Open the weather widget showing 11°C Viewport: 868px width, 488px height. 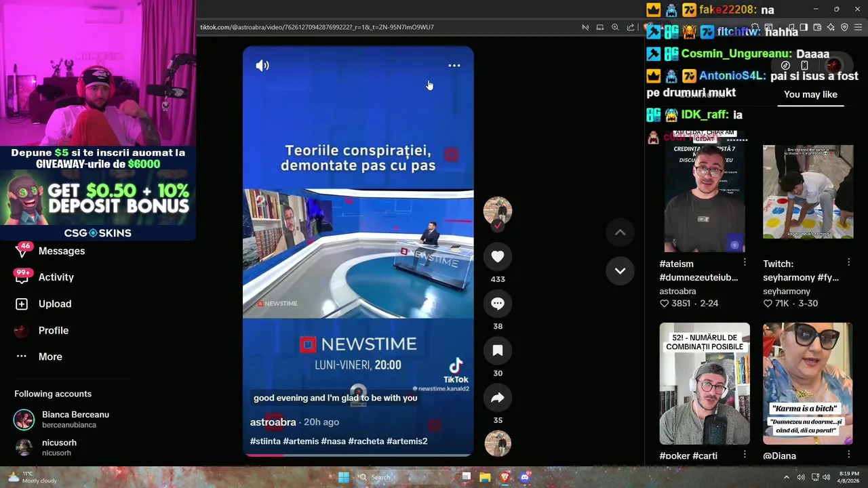(33, 477)
